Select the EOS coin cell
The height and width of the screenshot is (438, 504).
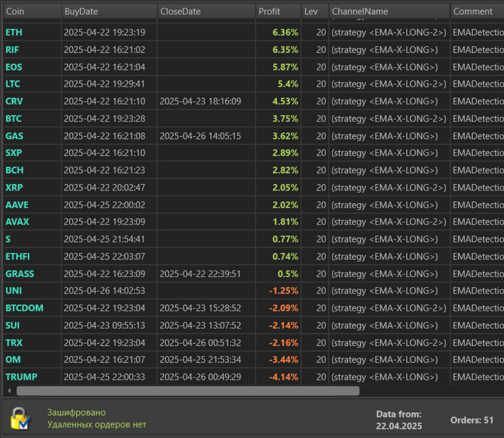point(32,67)
